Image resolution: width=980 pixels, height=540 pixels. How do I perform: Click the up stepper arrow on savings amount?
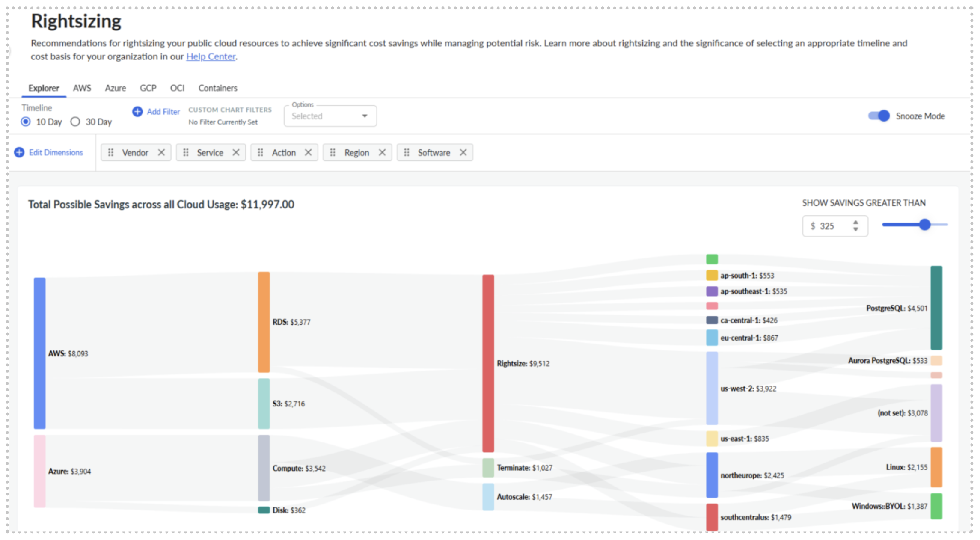click(855, 223)
